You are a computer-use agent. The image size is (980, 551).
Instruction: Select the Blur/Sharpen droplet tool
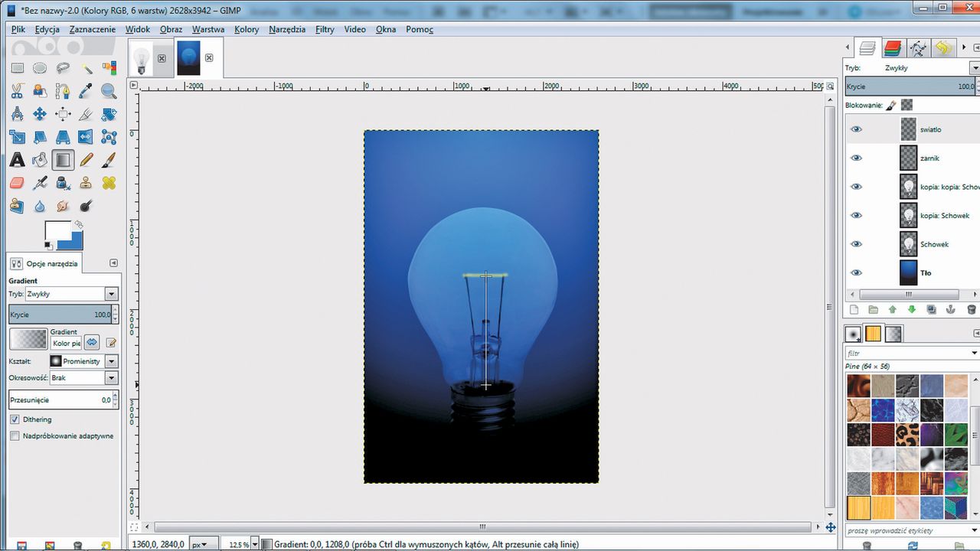click(x=40, y=207)
